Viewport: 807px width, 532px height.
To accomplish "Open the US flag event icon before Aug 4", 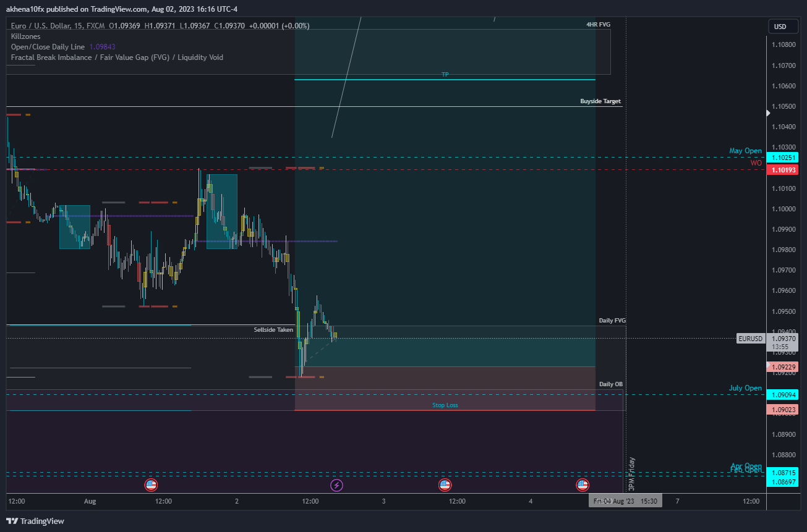I will click(x=445, y=485).
